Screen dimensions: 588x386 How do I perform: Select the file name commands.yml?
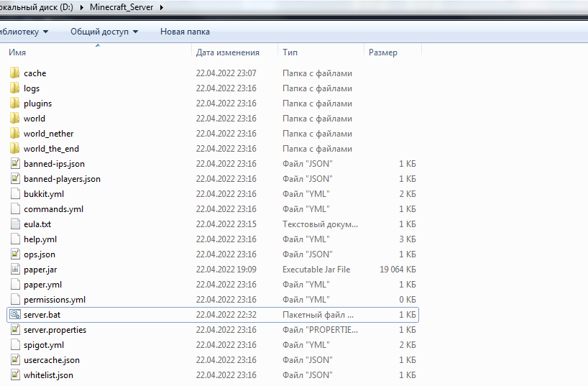pyautogui.click(x=54, y=209)
